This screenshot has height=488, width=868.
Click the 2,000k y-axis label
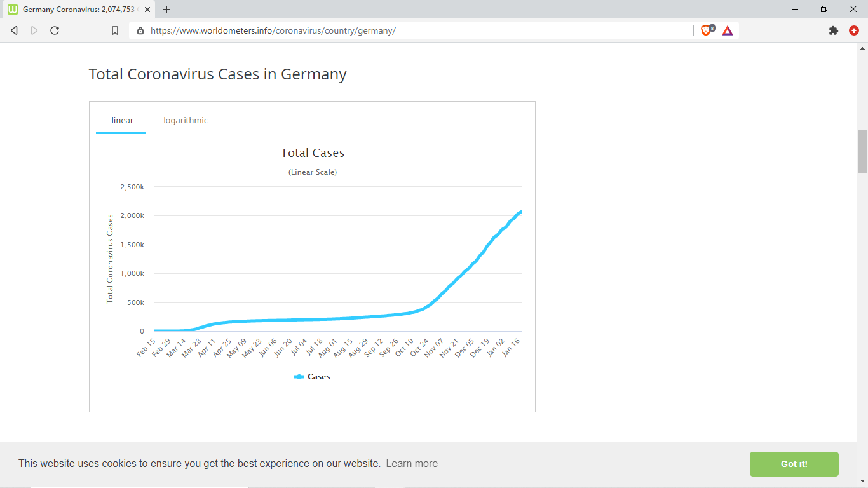pyautogui.click(x=132, y=215)
